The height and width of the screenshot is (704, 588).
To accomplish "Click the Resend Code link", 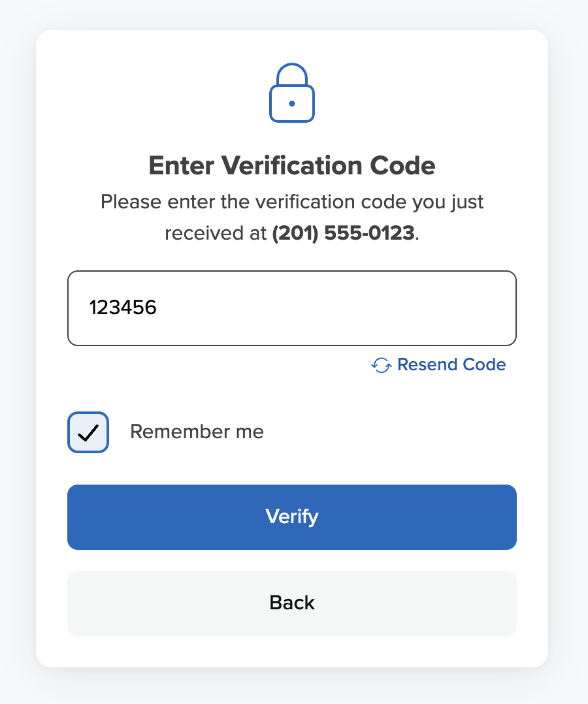I will click(x=451, y=364).
